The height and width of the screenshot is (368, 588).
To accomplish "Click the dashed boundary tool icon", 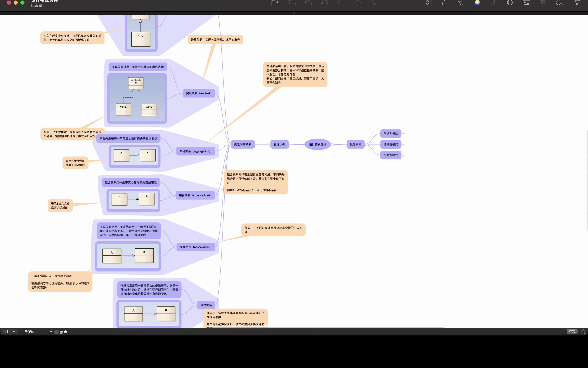I will pyautogui.click(x=341, y=3).
